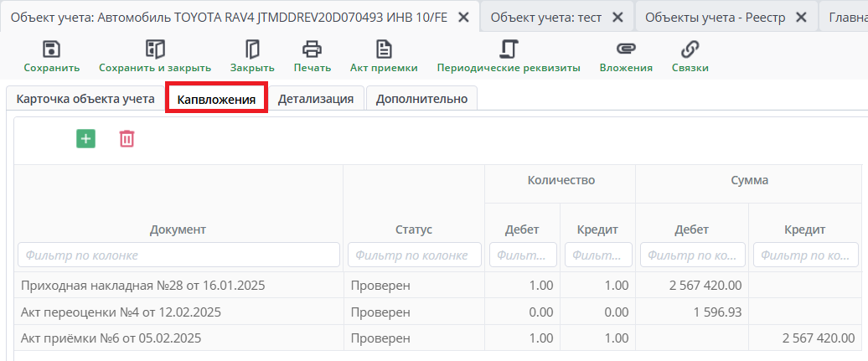Switch to Детализация tab
Viewport: 868px width, 361px height.
coord(316,99)
